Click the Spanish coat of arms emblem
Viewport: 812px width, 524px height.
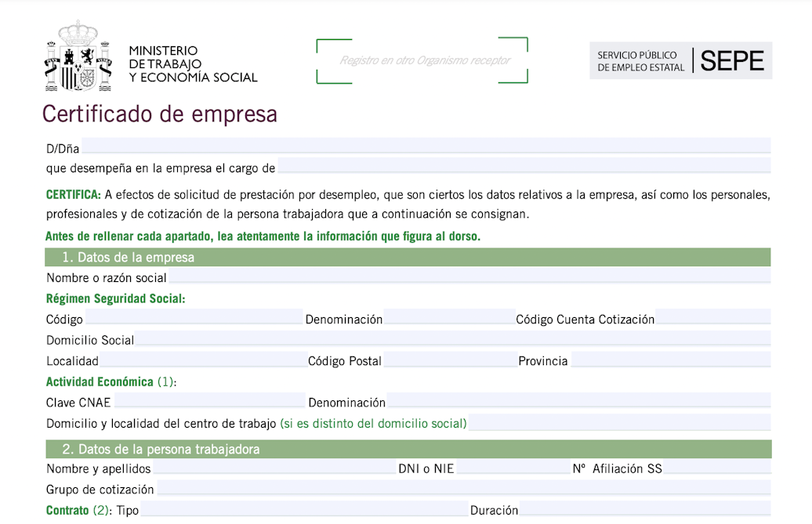(x=78, y=56)
